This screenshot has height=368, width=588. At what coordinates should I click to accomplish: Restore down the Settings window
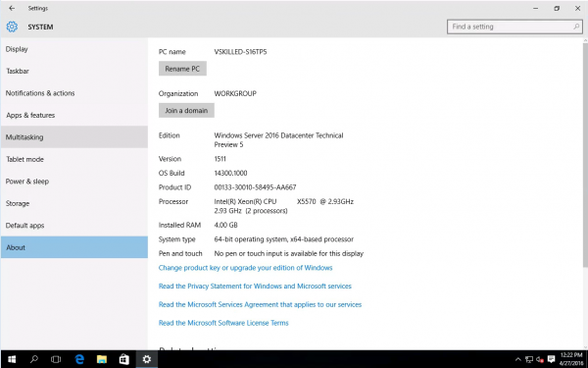[x=557, y=8]
